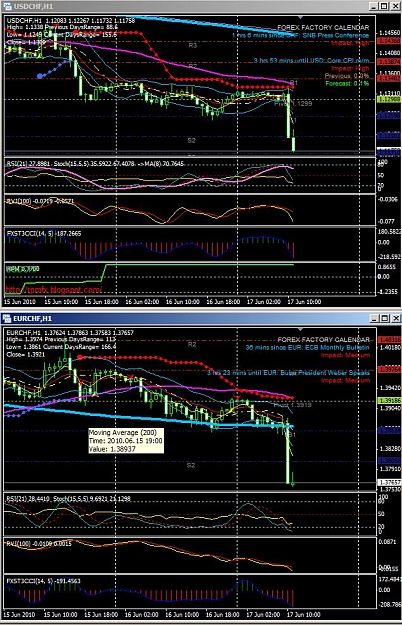This screenshot has height=625, width=402.
Task: Click the Pivot 1.1299 label
Action: (293, 104)
